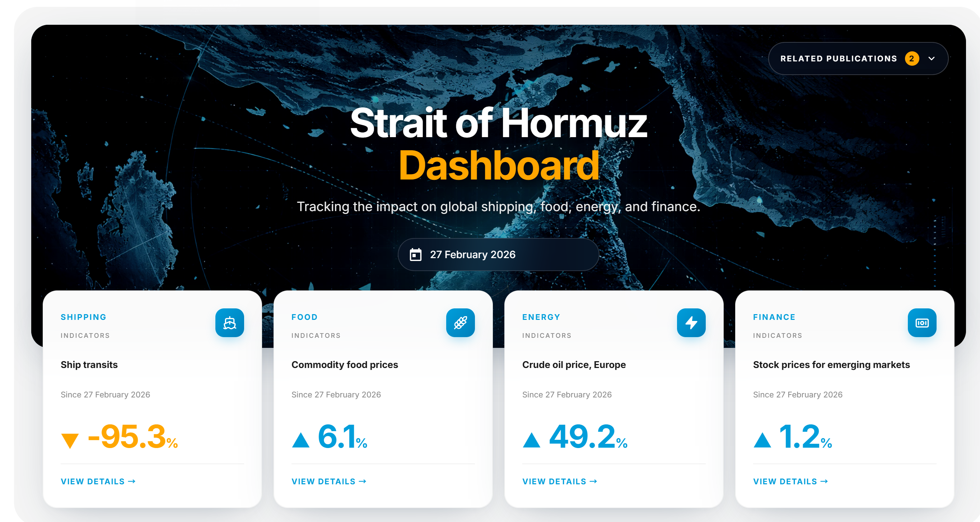This screenshot has height=522, width=980.
Task: Click the Energy lightning bolt icon
Action: click(x=691, y=323)
